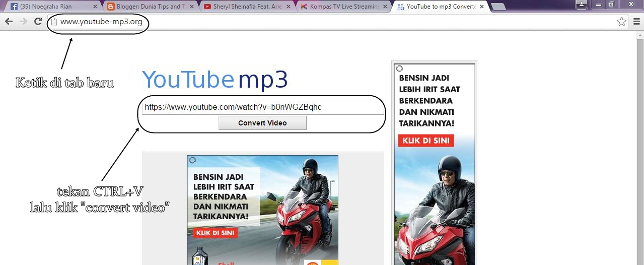Go forward using the browser forward arrow
This screenshot has width=644, height=265.
click(x=23, y=22)
